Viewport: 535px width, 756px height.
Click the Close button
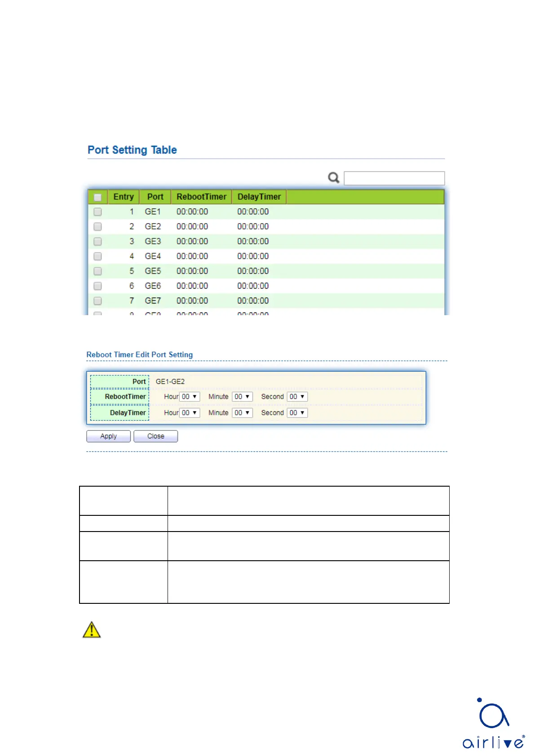156,436
